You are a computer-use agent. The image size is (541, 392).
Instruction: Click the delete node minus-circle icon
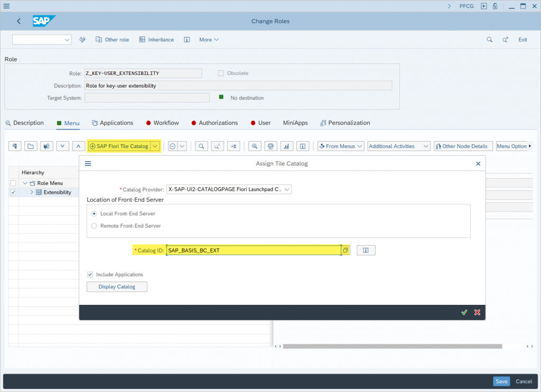tap(173, 146)
